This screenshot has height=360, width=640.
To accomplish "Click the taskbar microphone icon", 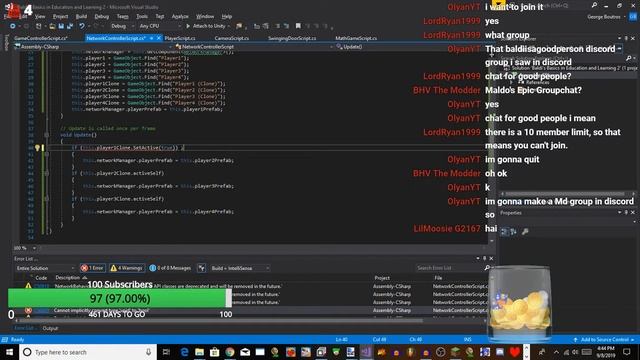I will (149, 352).
